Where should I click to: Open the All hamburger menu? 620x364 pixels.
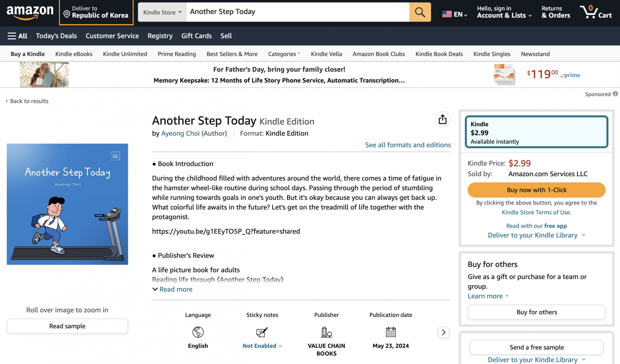pos(17,36)
